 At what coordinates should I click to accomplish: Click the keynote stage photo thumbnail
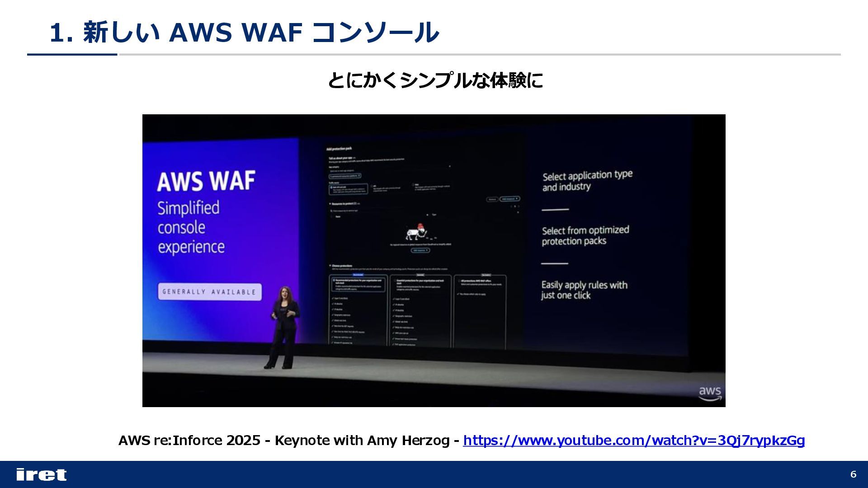click(434, 261)
